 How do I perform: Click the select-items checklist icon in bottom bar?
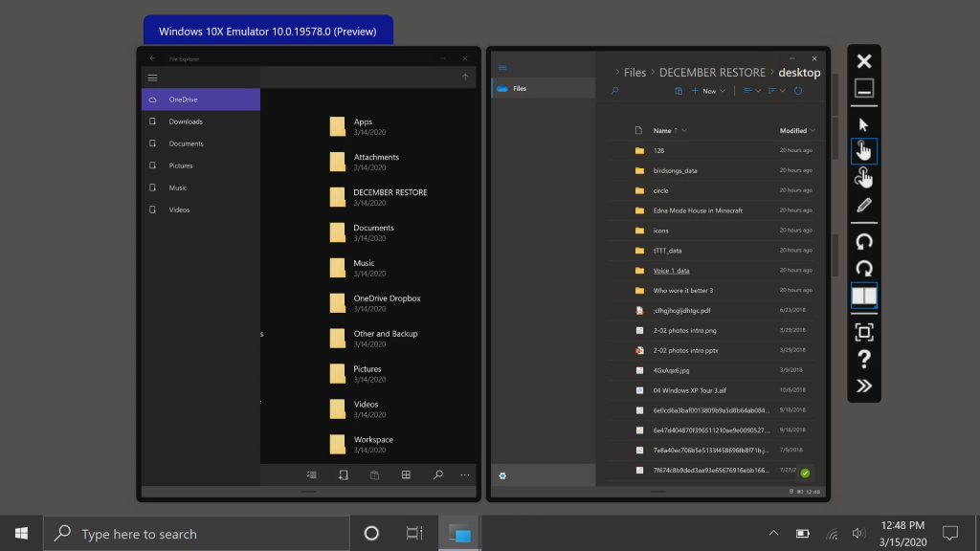point(311,474)
